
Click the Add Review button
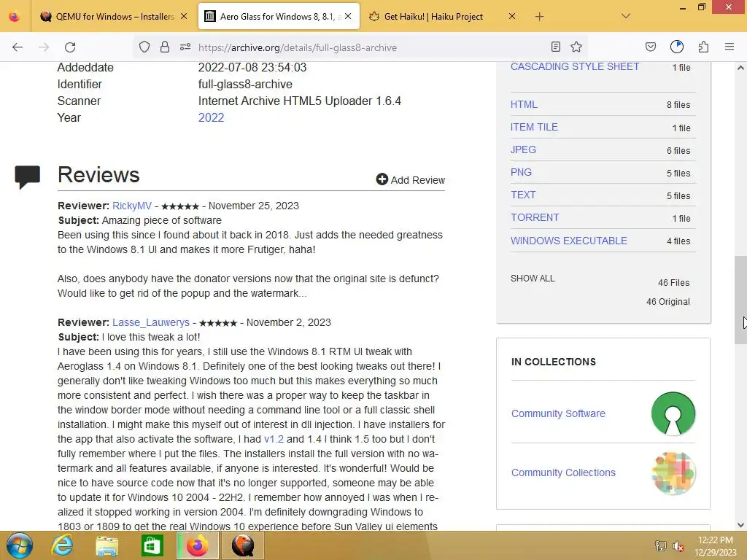[x=410, y=180]
